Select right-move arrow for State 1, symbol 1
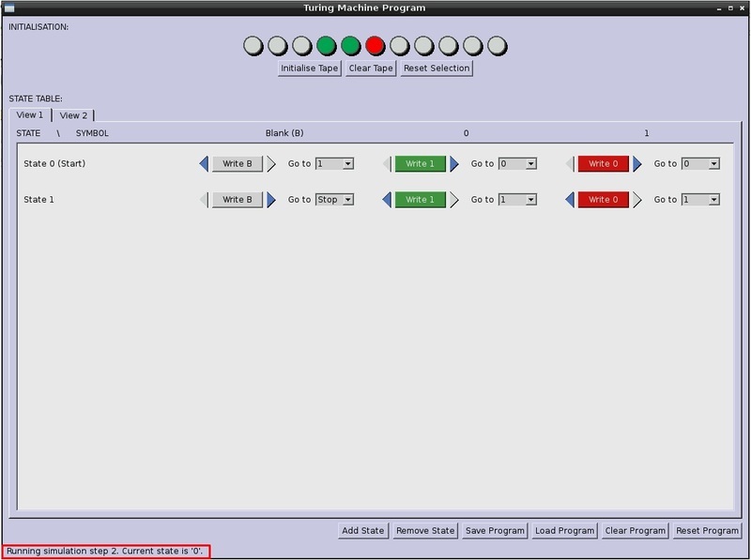The height and width of the screenshot is (560, 751). coord(637,200)
